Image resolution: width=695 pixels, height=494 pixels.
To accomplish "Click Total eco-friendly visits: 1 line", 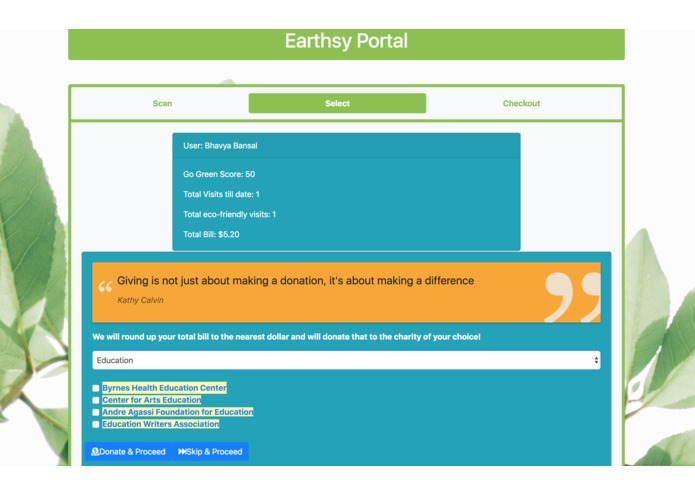I will 230,214.
